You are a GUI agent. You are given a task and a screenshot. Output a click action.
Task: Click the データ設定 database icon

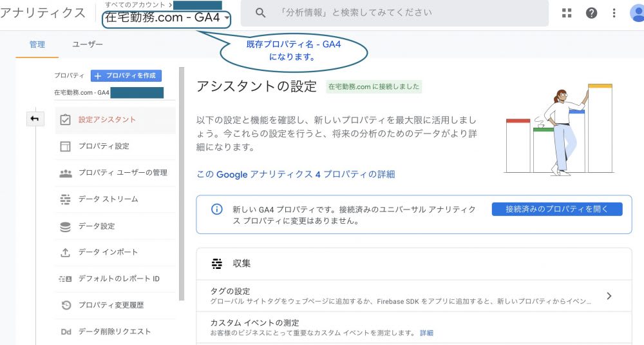coord(65,226)
